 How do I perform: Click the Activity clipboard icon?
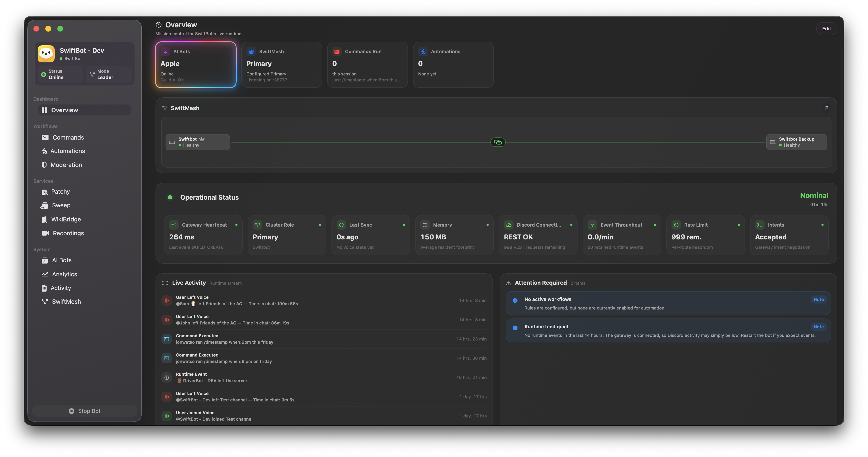click(44, 288)
